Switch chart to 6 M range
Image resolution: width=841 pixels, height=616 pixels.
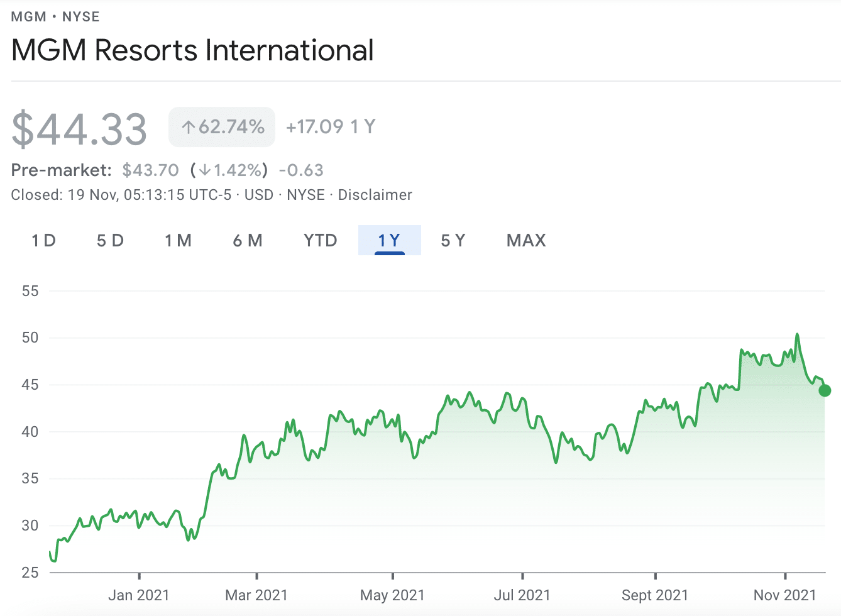[x=247, y=240]
